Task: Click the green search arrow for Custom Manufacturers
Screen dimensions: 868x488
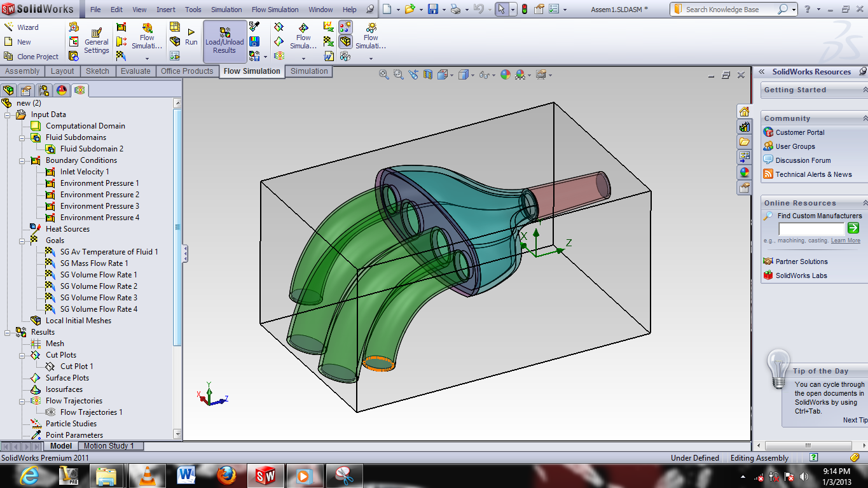Action: (853, 228)
